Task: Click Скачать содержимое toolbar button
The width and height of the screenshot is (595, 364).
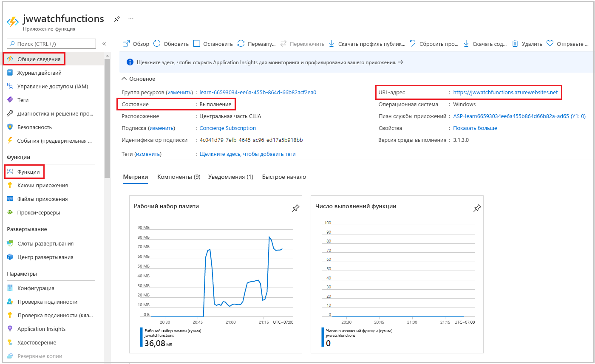Action: click(485, 44)
